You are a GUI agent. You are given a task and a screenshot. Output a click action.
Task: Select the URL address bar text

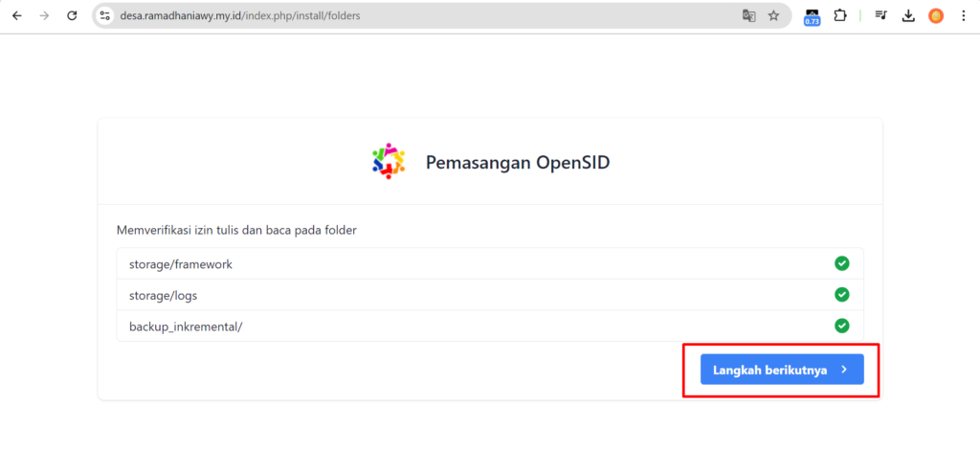(240, 16)
